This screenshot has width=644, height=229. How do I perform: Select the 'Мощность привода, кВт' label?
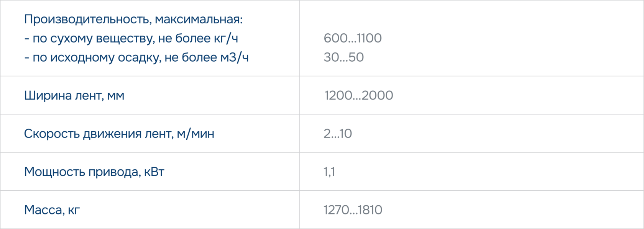pos(94,172)
